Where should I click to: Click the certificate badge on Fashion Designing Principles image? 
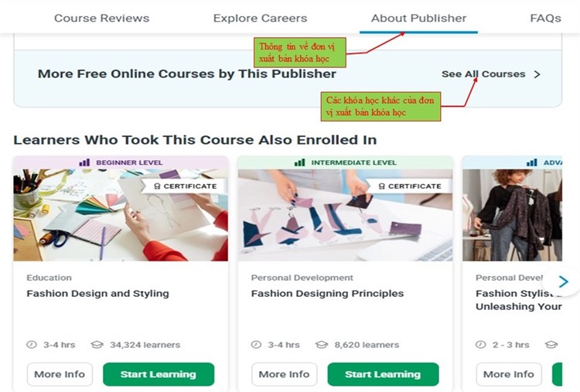(410, 186)
